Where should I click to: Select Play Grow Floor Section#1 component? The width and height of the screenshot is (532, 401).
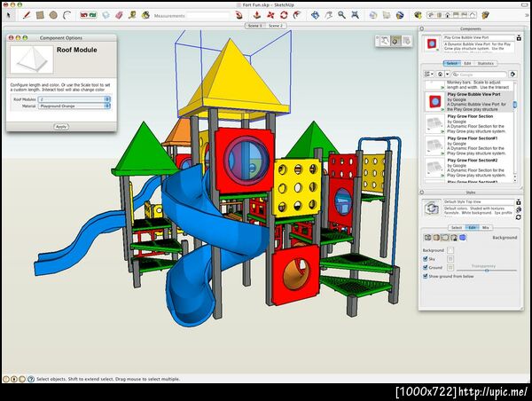point(468,146)
